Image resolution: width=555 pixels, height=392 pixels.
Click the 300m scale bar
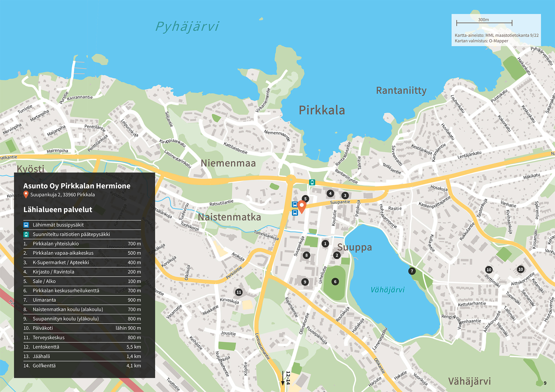tap(484, 23)
